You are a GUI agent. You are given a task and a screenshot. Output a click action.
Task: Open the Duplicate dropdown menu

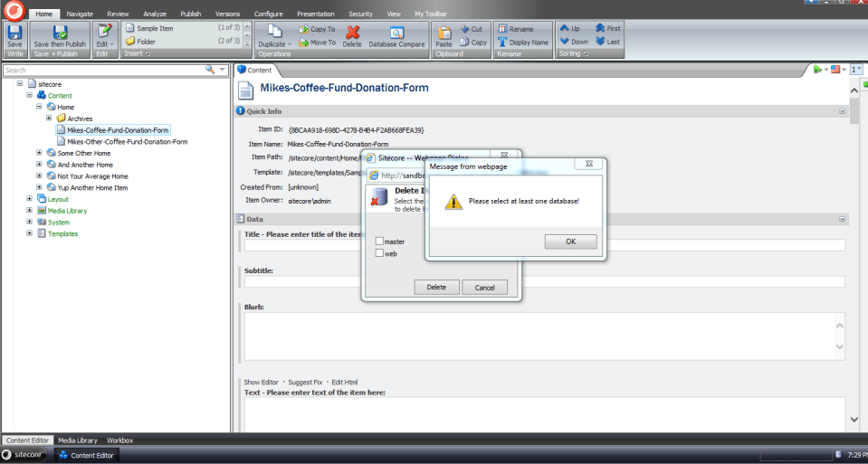click(x=272, y=43)
